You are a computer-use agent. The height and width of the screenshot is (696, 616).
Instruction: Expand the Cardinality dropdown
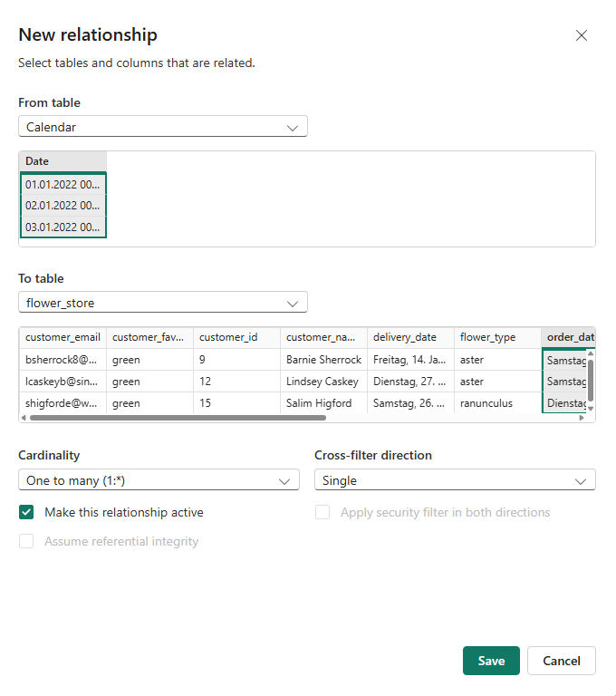159,480
